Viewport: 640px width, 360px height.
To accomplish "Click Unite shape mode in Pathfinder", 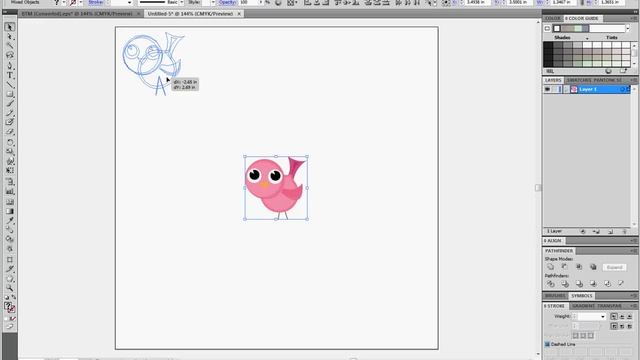I will 551,267.
